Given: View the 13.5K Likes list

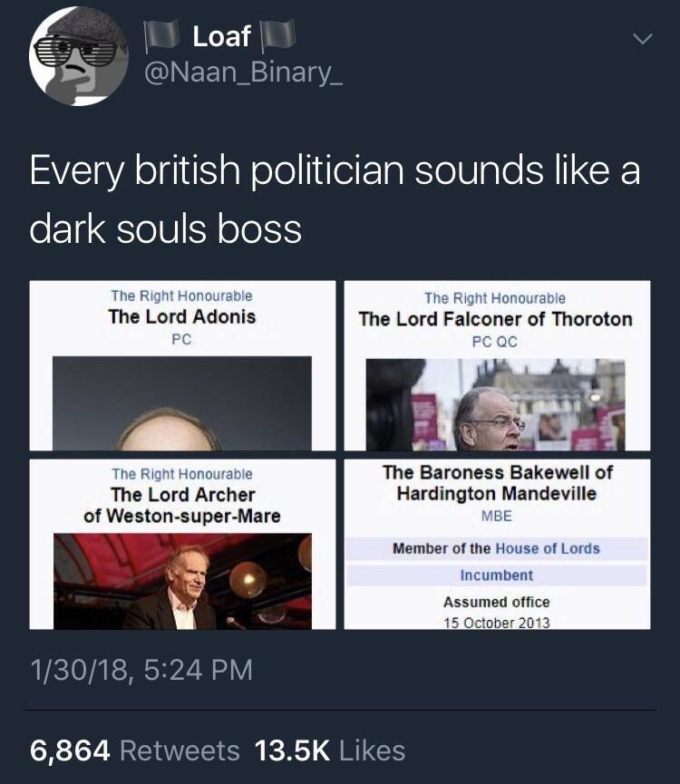Looking at the screenshot, I should 330,750.
